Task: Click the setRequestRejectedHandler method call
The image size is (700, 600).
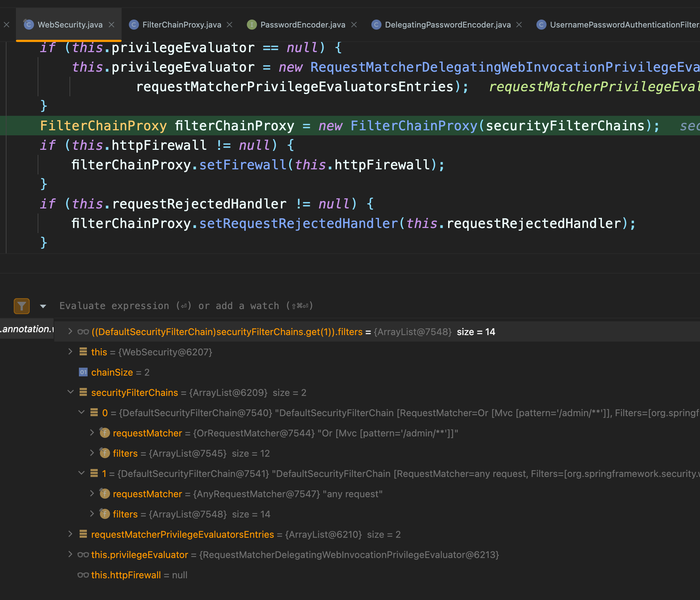Action: 298,224
